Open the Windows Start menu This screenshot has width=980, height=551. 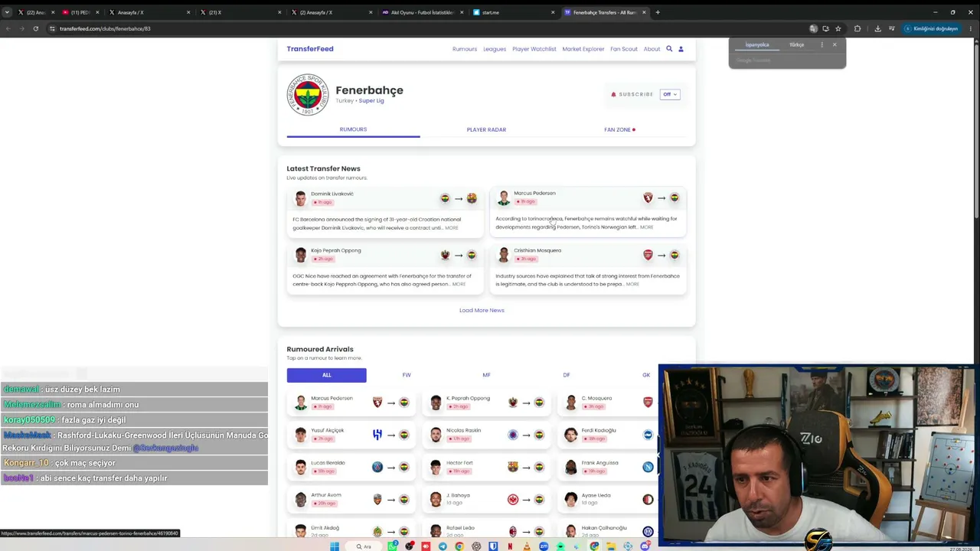point(335,546)
